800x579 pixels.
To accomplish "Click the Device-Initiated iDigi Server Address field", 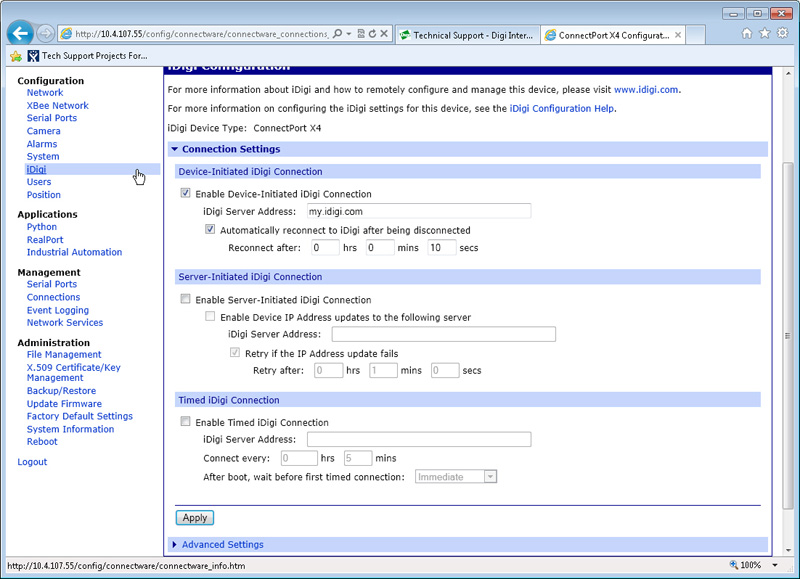I will point(417,211).
